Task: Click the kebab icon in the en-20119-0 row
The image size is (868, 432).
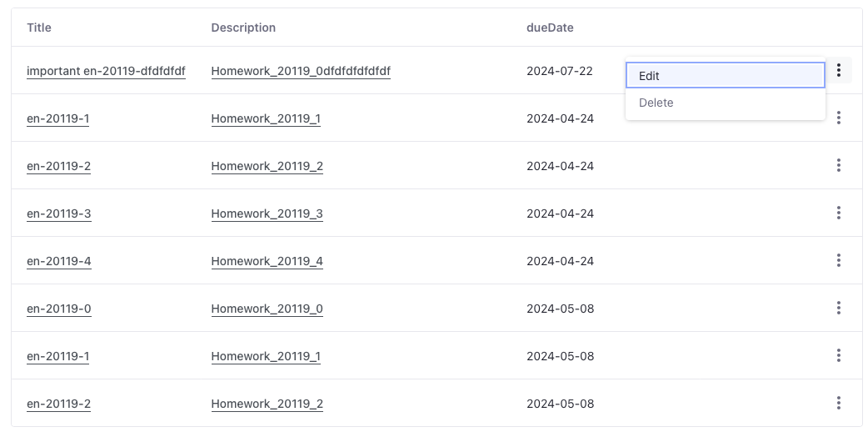Action: [x=839, y=309]
